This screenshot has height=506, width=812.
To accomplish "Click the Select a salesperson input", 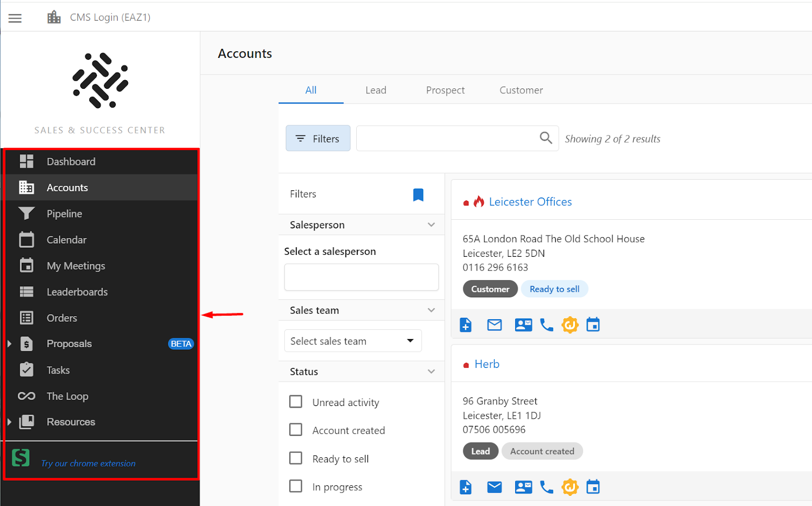I will pos(361,277).
